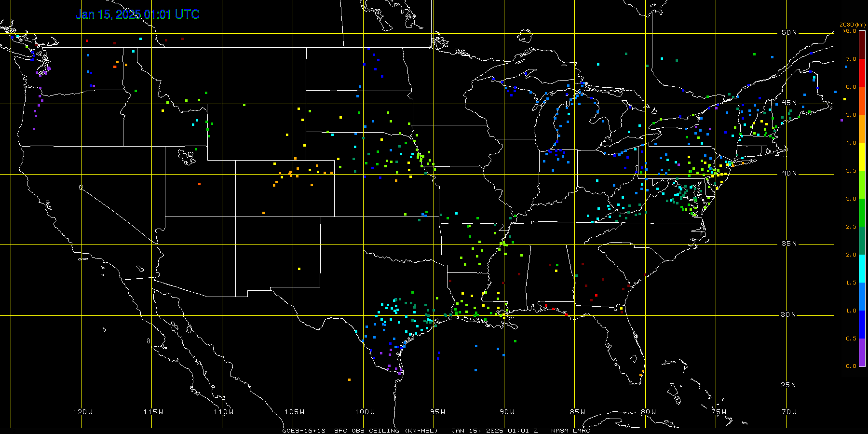The width and height of the screenshot is (868, 434).
Task: Click the '100W' longitude label
Action: [x=365, y=412]
